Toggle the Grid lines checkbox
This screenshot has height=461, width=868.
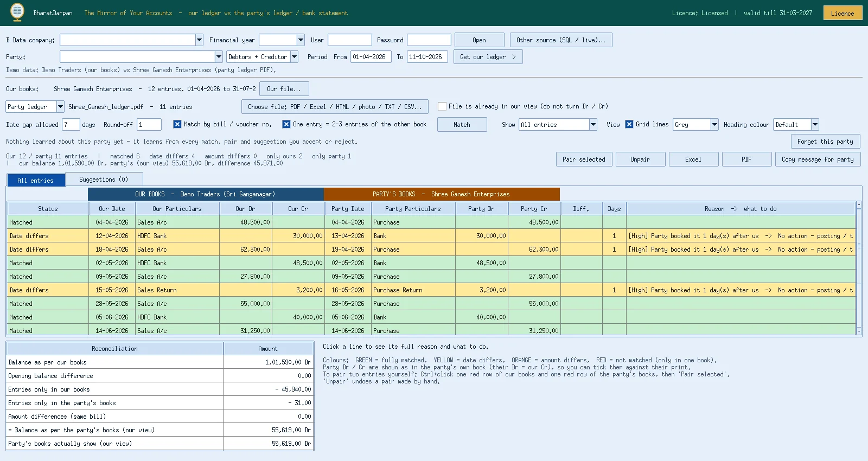[629, 124]
